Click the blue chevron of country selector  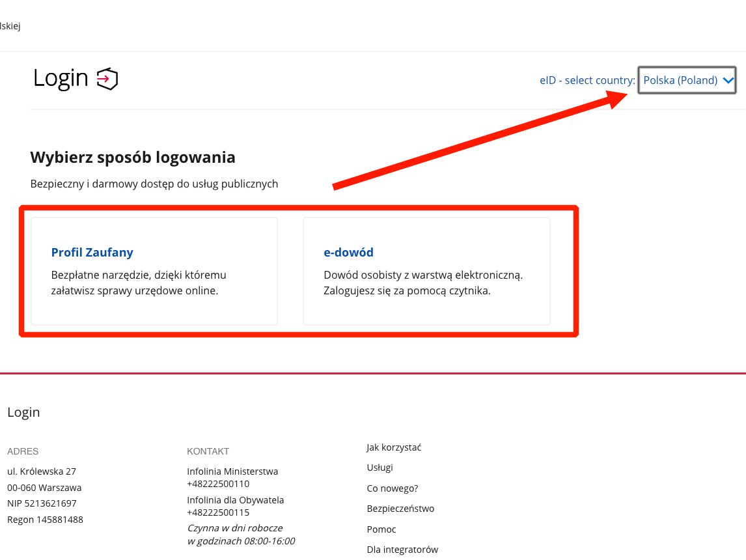tap(728, 80)
